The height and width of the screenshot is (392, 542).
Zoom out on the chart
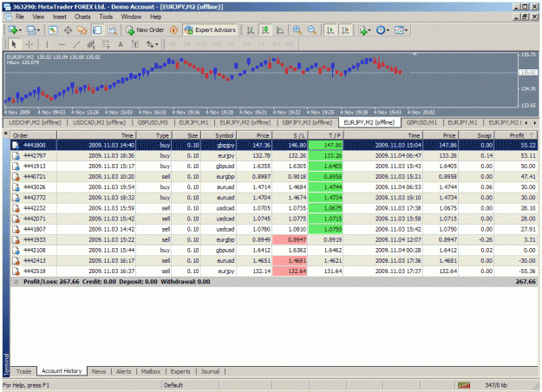(x=312, y=30)
